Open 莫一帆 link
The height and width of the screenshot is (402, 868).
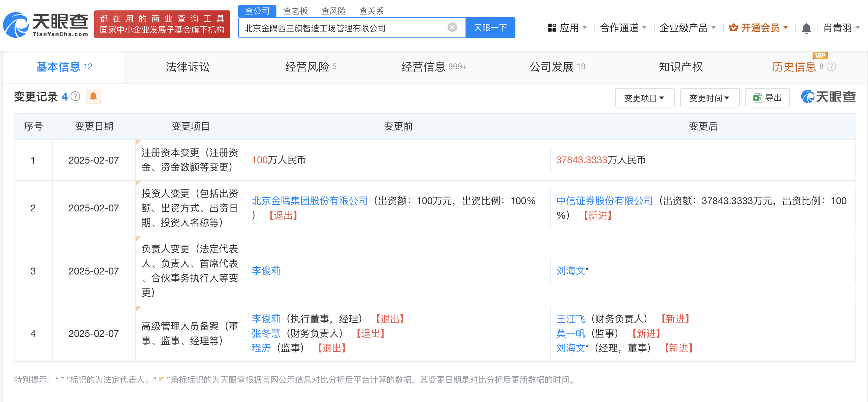coord(571,333)
